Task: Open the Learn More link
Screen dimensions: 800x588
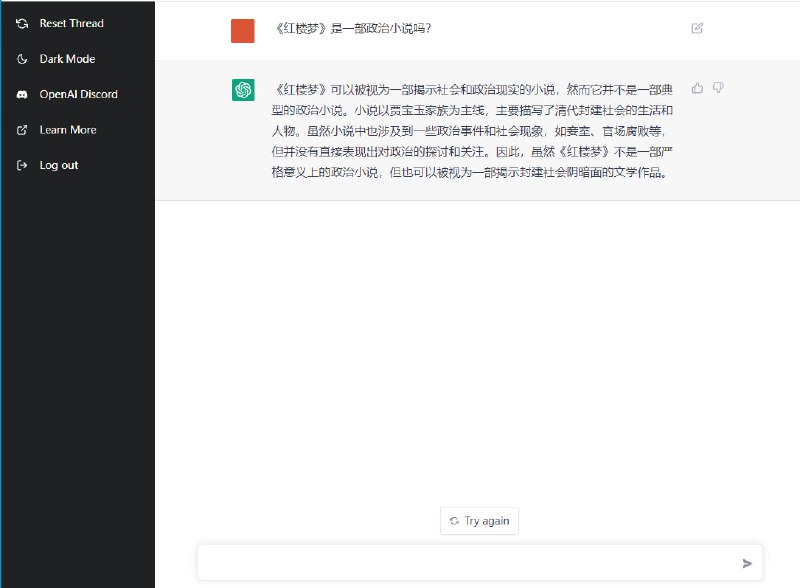Action: click(70, 130)
